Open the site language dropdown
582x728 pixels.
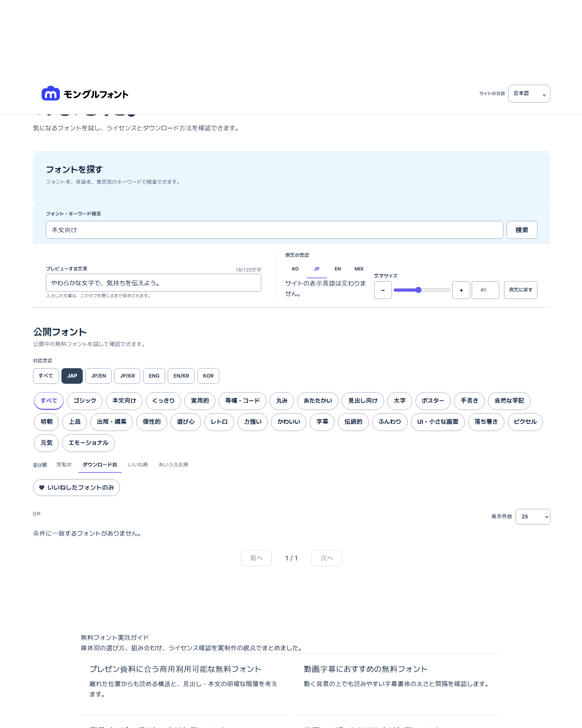click(x=529, y=94)
